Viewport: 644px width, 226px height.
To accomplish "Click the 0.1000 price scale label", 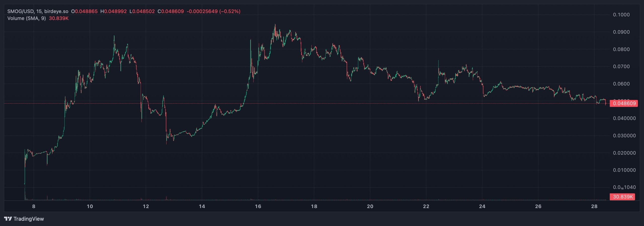I will [621, 15].
